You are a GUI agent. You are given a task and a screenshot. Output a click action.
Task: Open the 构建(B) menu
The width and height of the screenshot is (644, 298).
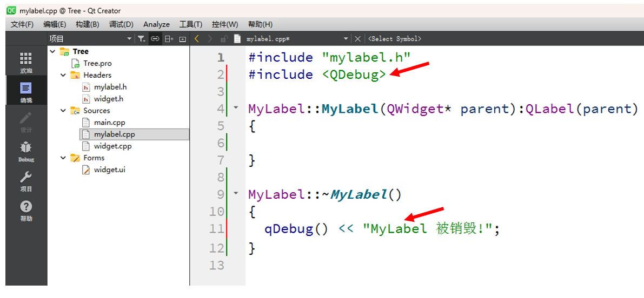pos(88,24)
